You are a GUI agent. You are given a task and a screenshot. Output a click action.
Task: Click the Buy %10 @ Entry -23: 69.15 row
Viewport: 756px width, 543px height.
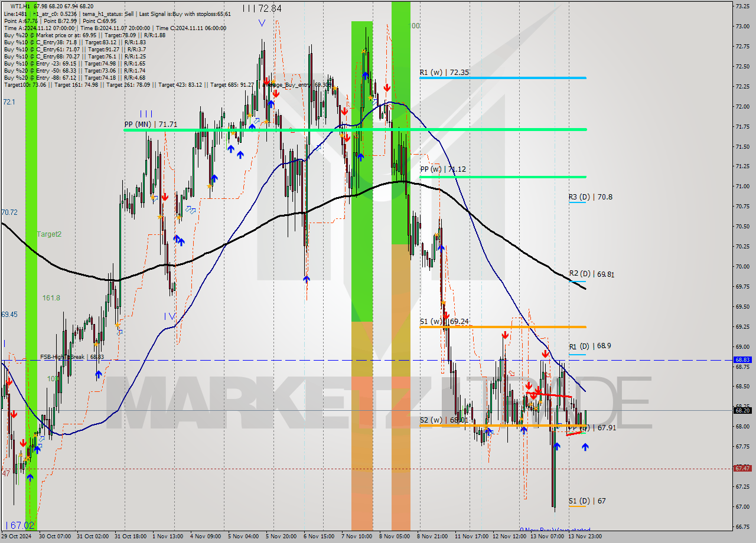(74, 63)
